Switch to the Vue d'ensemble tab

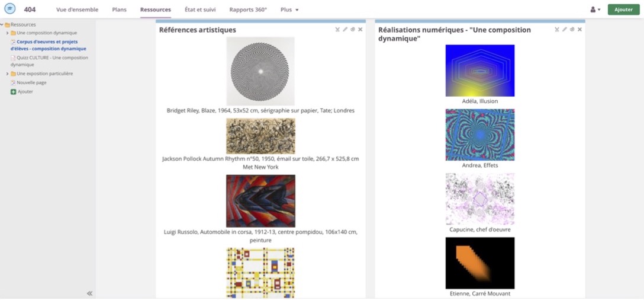tap(77, 10)
